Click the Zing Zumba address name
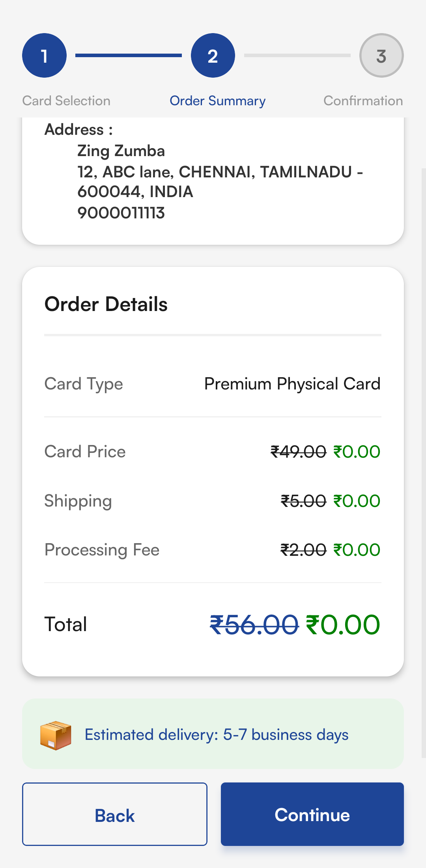Image resolution: width=426 pixels, height=868 pixels. pyautogui.click(x=121, y=151)
